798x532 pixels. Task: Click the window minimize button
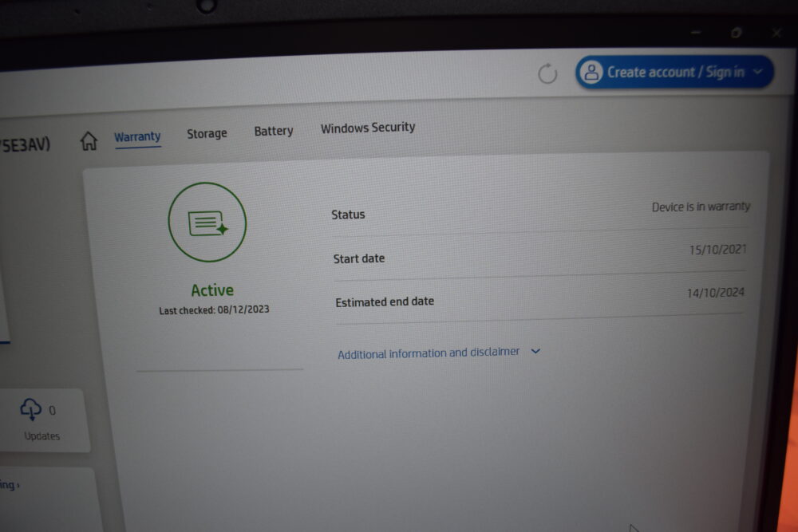click(x=696, y=33)
